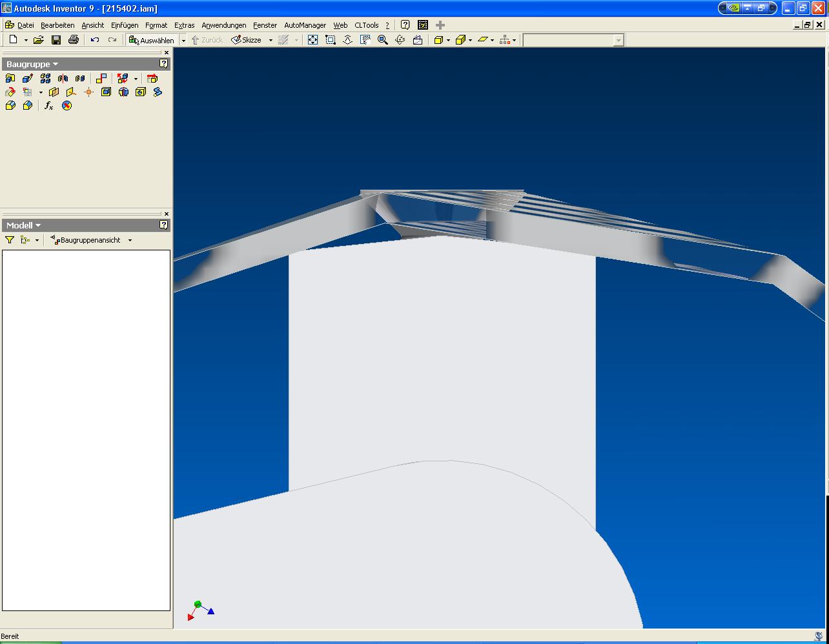Image resolution: width=829 pixels, height=644 pixels.
Task: Click the Skizze button
Action: coord(247,40)
